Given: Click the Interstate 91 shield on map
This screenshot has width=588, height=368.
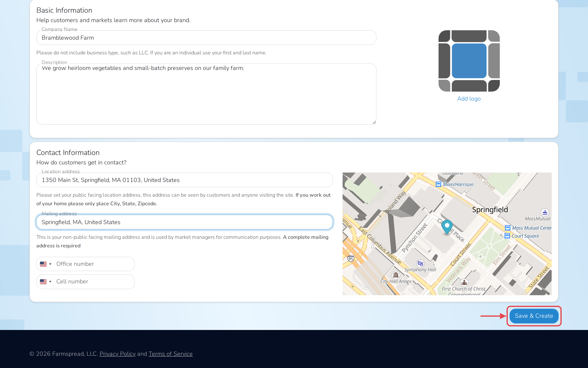Looking at the screenshot, I should pyautogui.click(x=350, y=259).
